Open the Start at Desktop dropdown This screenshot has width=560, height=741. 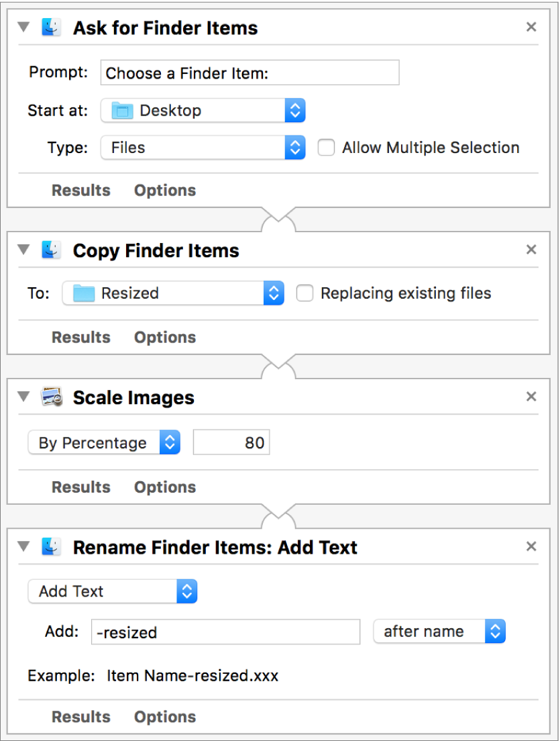tap(203, 111)
